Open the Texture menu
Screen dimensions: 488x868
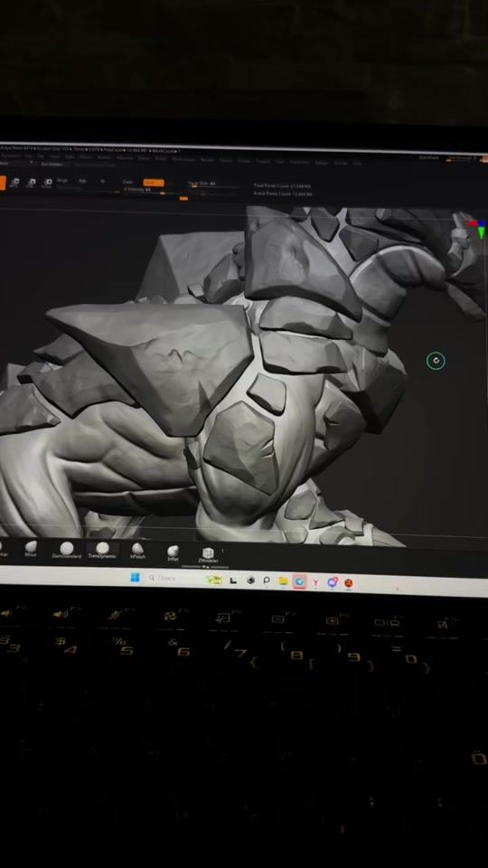pos(263,161)
